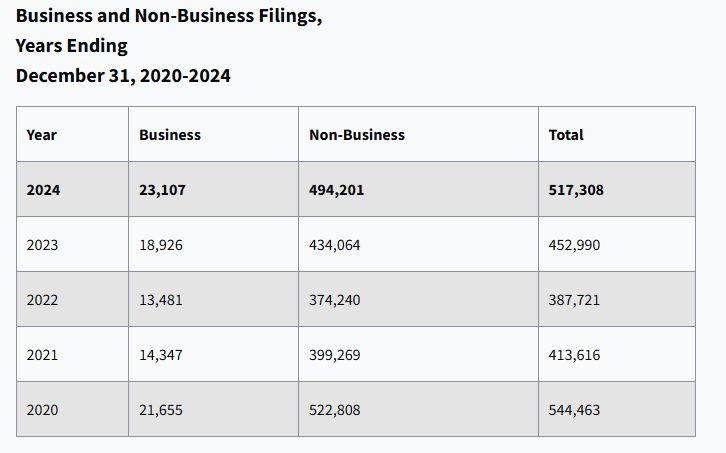
Task: Select the 2022 year cell
Action: pyautogui.click(x=42, y=300)
